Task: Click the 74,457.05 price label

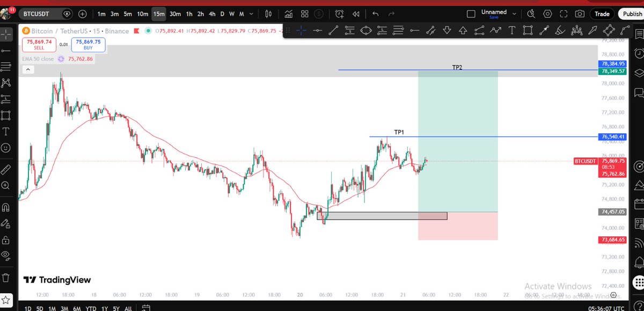Action: (612, 212)
